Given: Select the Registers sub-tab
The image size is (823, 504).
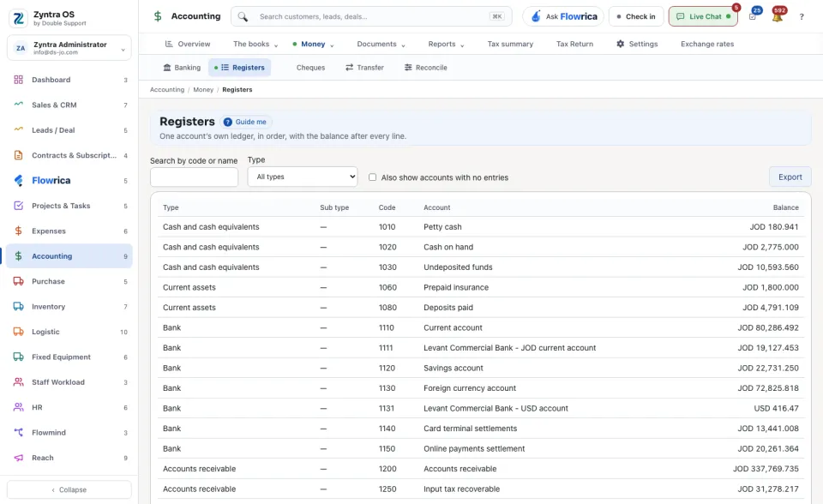Looking at the screenshot, I should pos(240,68).
